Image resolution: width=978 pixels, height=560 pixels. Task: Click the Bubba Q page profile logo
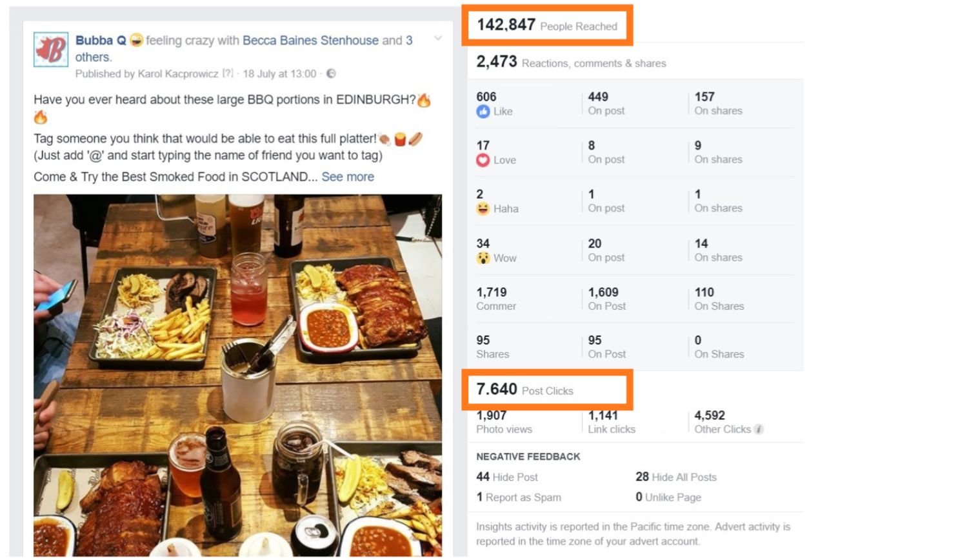51,50
